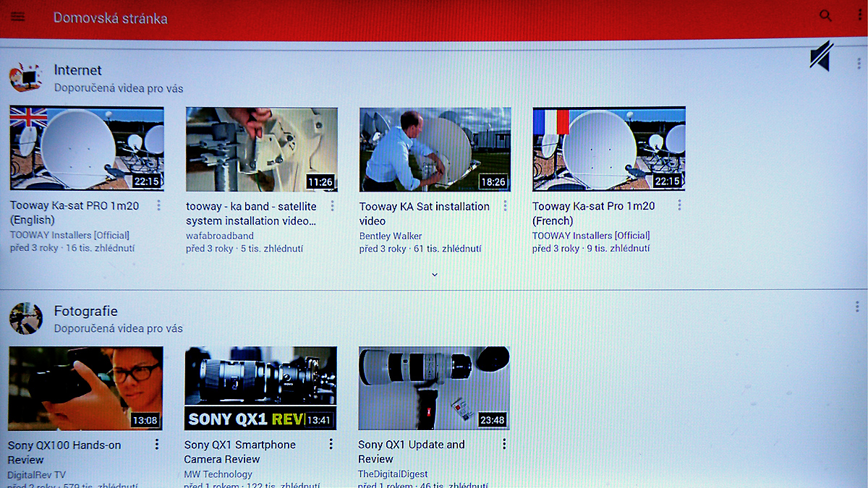Open wafabroadband channel name
868x488 pixels.
tap(220, 236)
